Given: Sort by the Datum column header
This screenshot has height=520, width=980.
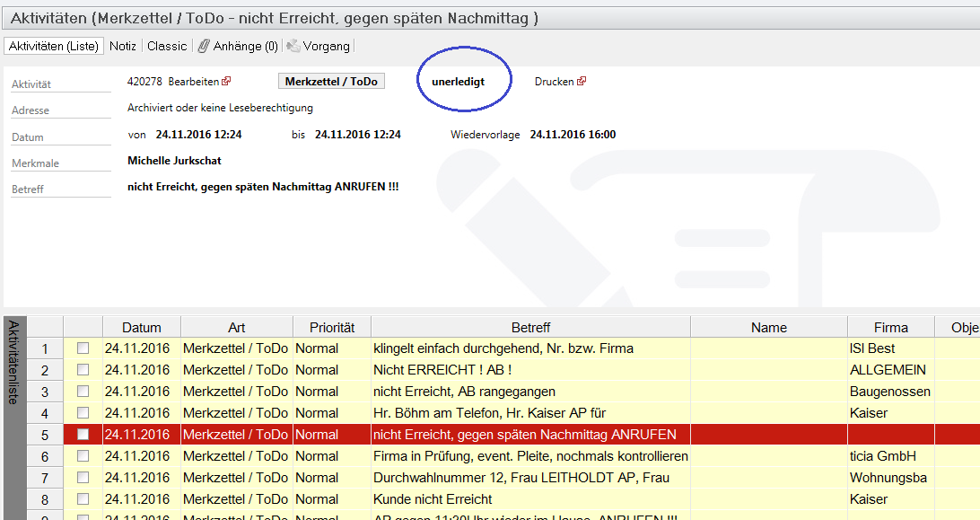Looking at the screenshot, I should (x=142, y=328).
